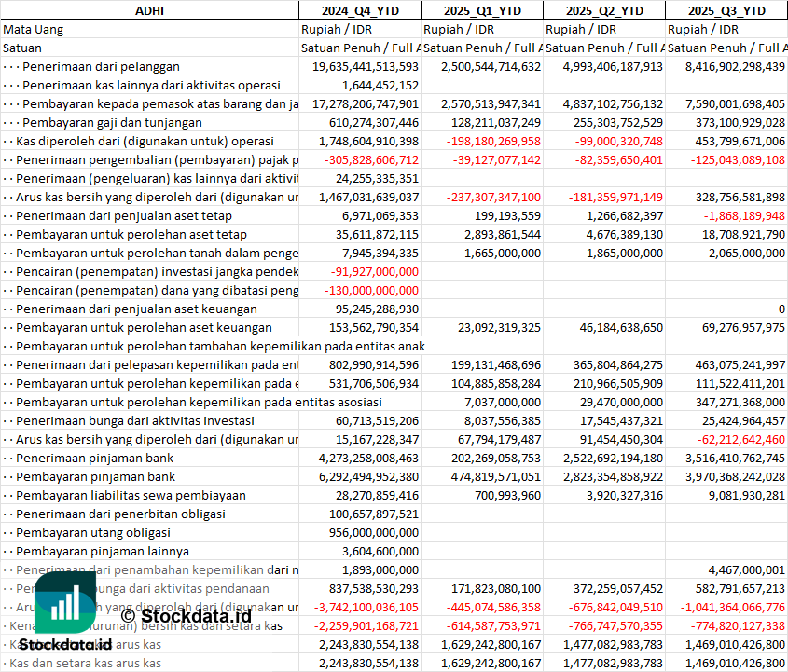Click the Satuan row label
Screen dimensions: 788x672
[22, 48]
